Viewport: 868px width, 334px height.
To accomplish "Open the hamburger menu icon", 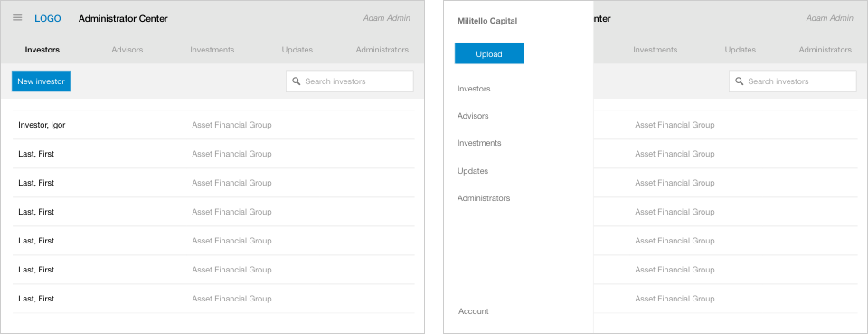I will (x=17, y=18).
